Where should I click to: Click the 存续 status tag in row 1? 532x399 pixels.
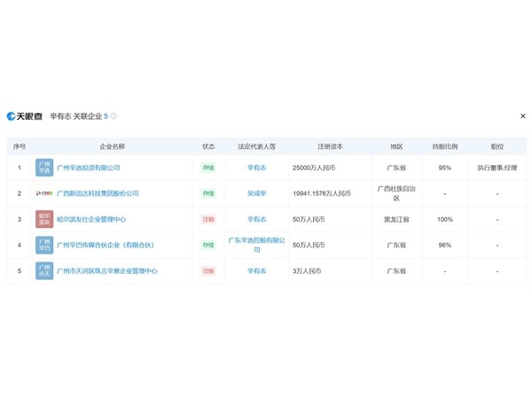pos(208,168)
